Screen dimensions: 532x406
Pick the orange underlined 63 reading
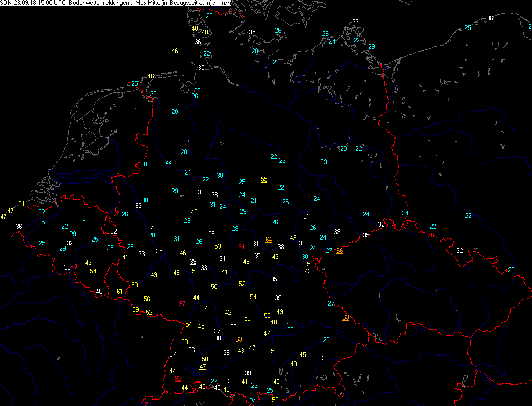(x=345, y=317)
